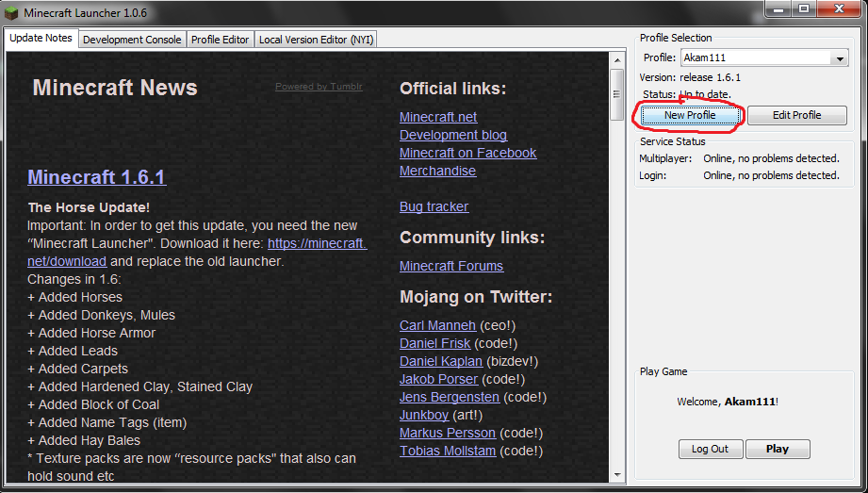Click the Welcome, Akam111! text

pos(728,402)
